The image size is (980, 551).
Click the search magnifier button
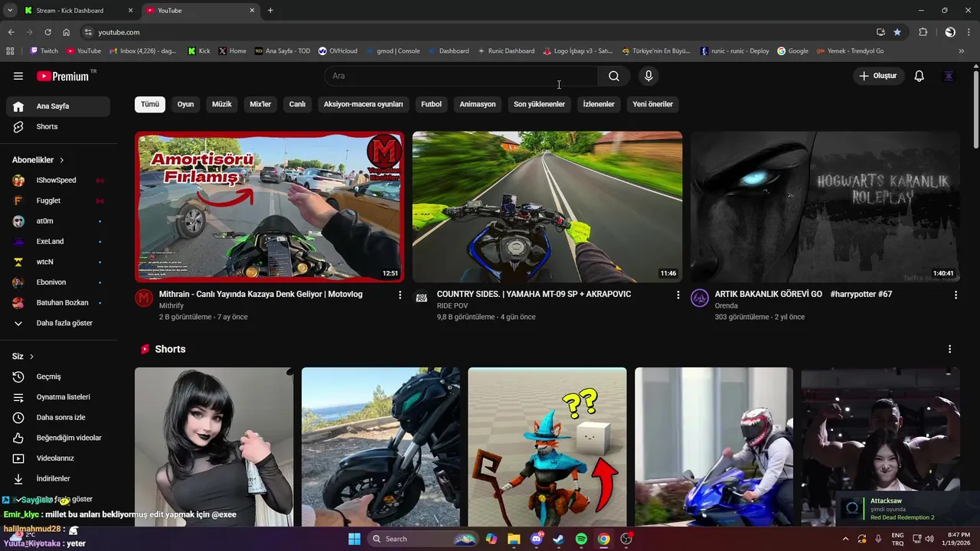tap(614, 76)
